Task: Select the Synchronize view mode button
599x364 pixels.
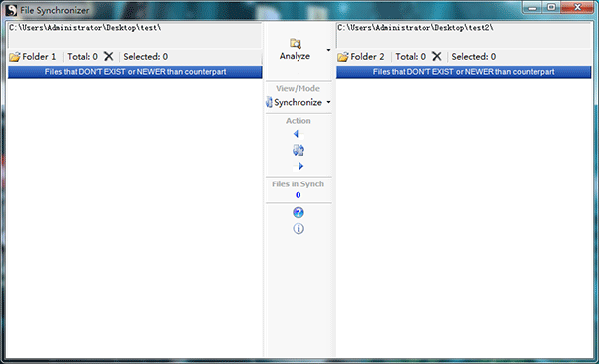Action: pos(295,102)
